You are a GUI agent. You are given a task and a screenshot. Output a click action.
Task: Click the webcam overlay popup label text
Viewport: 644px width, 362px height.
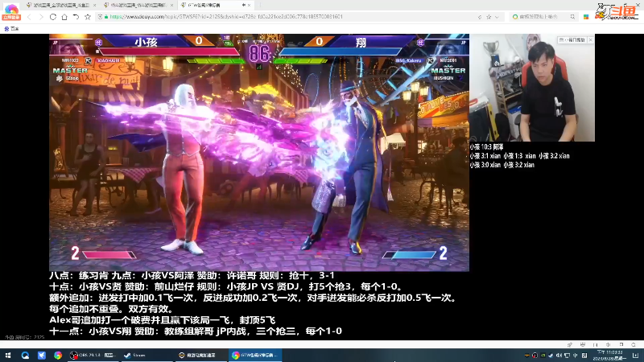[x=572, y=39]
